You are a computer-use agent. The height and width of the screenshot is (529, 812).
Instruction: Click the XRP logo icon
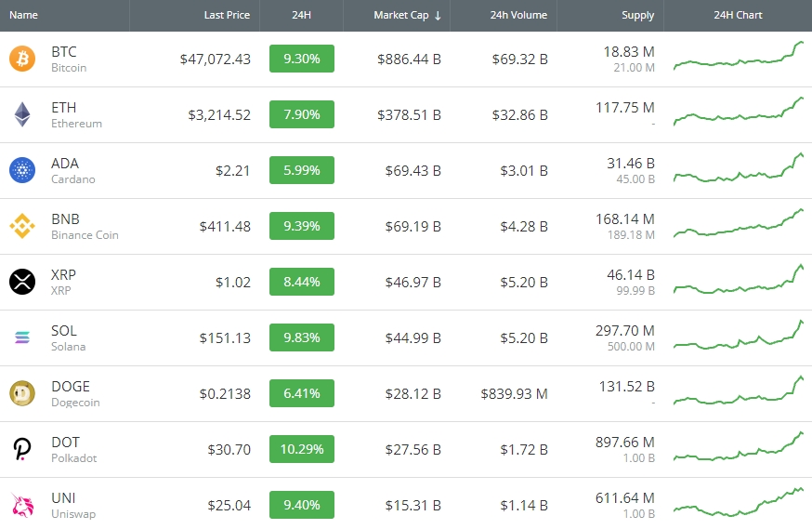21,283
